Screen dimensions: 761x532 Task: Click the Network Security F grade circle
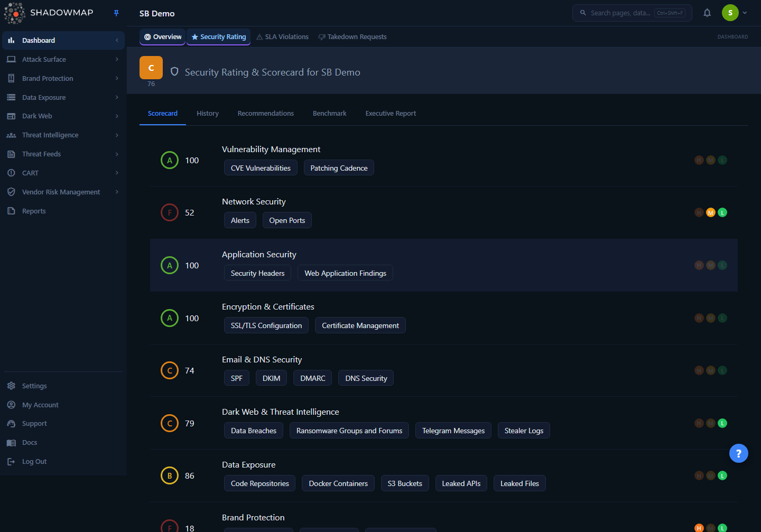170,212
